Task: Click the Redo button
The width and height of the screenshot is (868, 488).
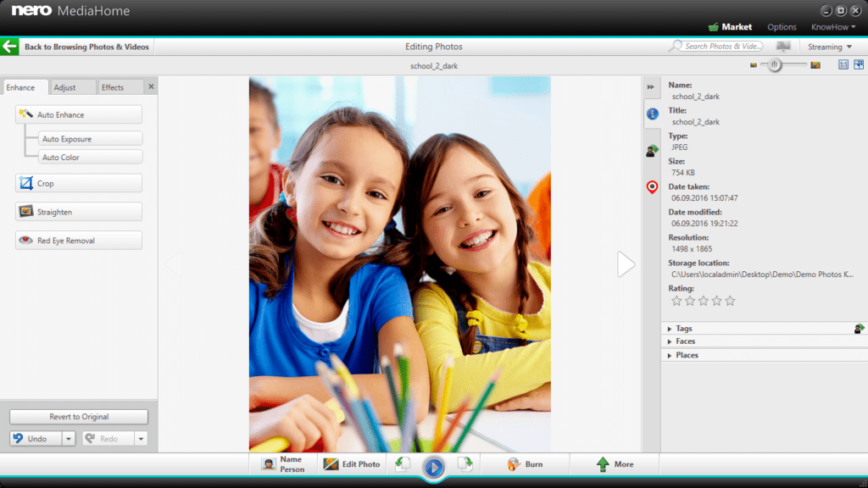Action: 108,439
